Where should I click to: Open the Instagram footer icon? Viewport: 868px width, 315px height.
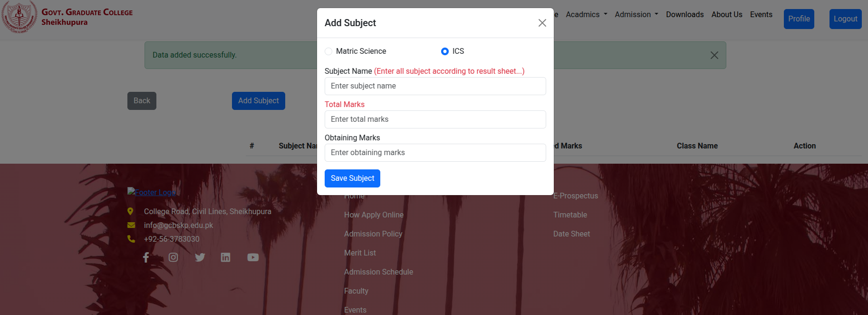coord(174,257)
